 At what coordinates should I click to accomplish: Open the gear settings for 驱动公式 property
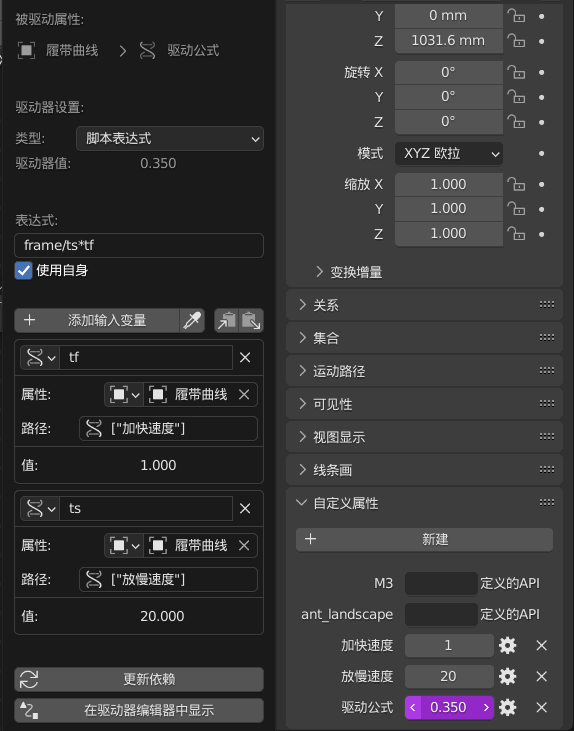coord(507,707)
